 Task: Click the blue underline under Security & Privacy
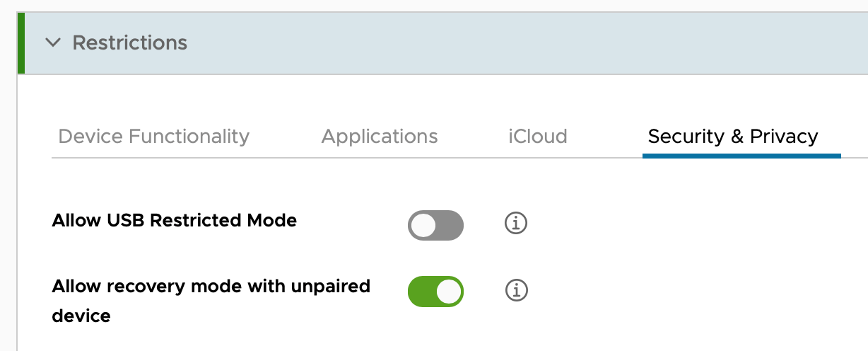(741, 155)
